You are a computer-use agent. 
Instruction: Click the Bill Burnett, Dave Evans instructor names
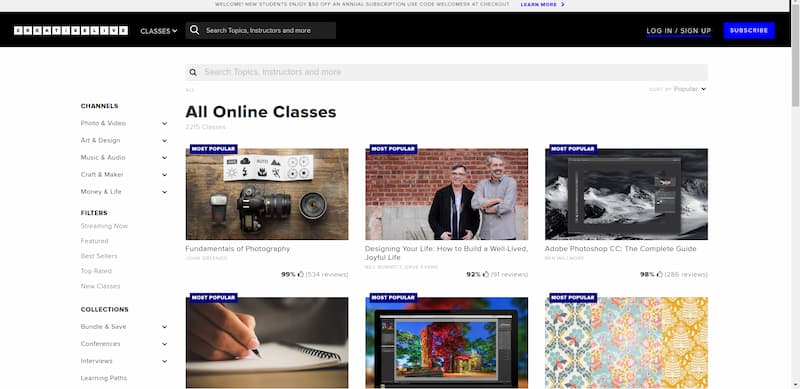(x=401, y=267)
